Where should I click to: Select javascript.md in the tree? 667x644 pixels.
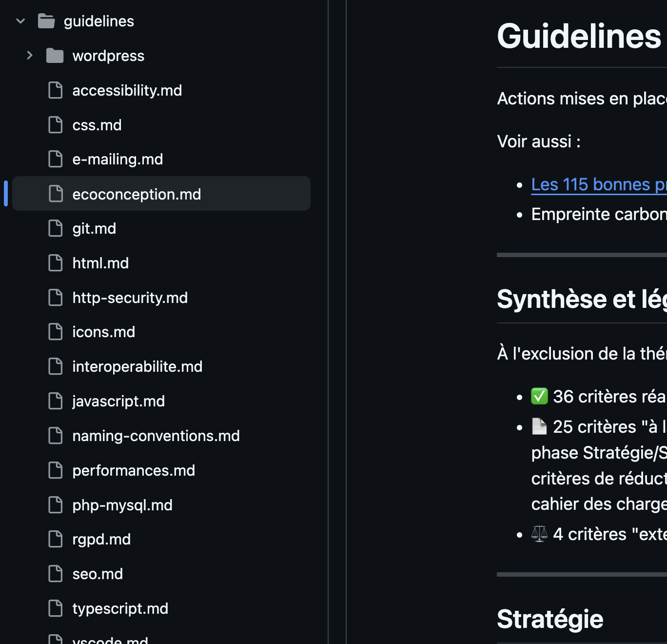(118, 401)
